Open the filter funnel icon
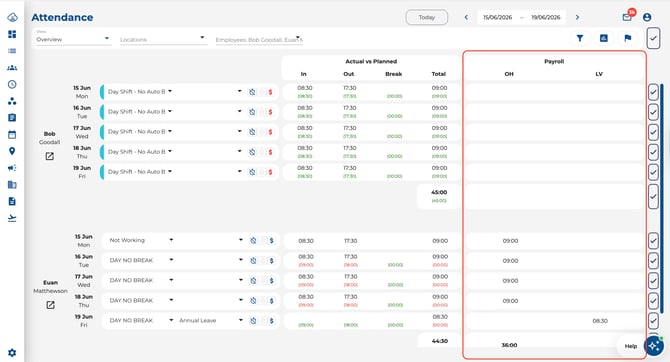 (580, 38)
